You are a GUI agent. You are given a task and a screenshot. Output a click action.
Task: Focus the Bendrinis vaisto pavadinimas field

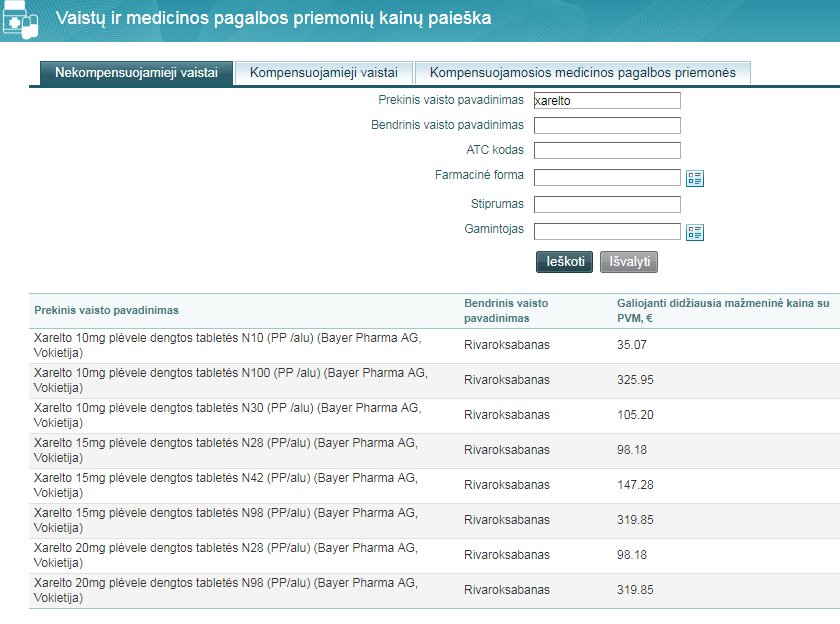(607, 126)
